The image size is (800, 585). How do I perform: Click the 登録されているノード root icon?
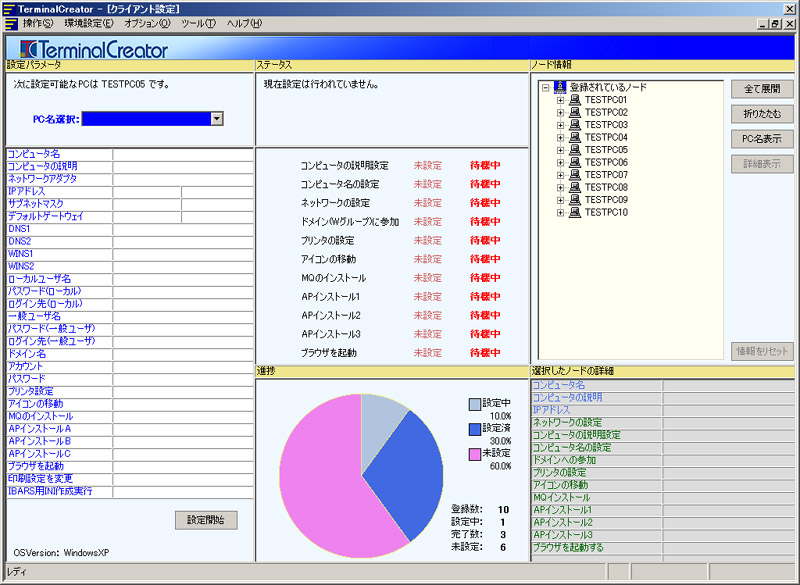pyautogui.click(x=560, y=87)
